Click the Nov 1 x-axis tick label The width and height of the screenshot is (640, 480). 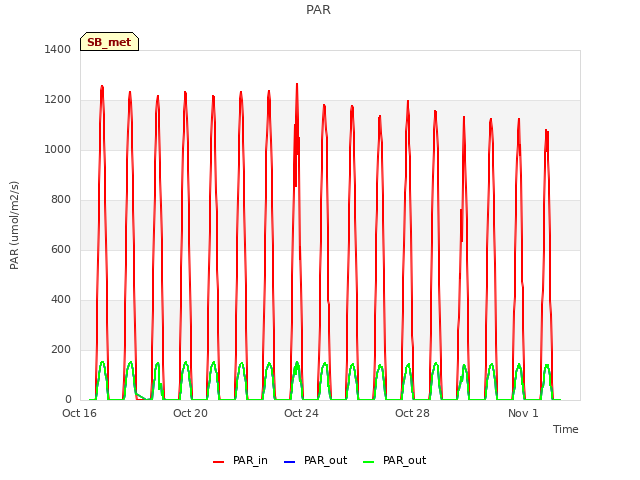point(523,413)
